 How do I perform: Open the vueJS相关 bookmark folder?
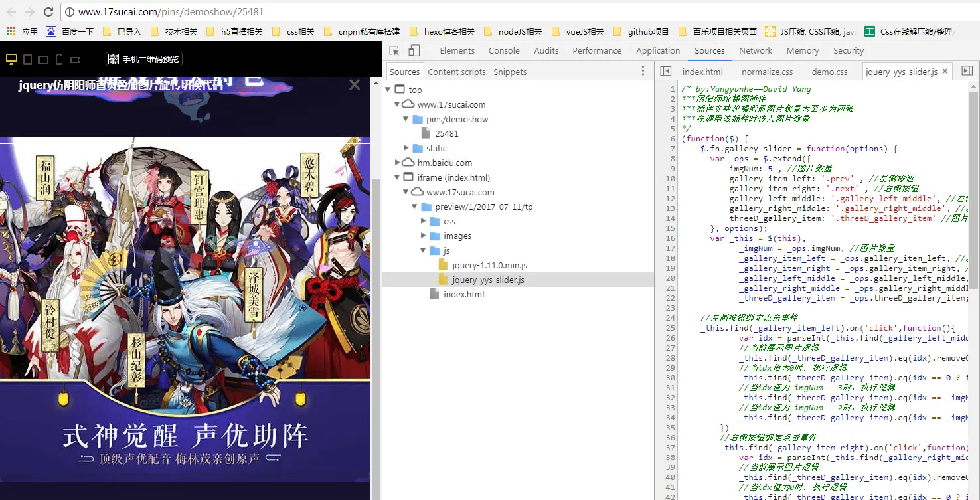click(578, 31)
